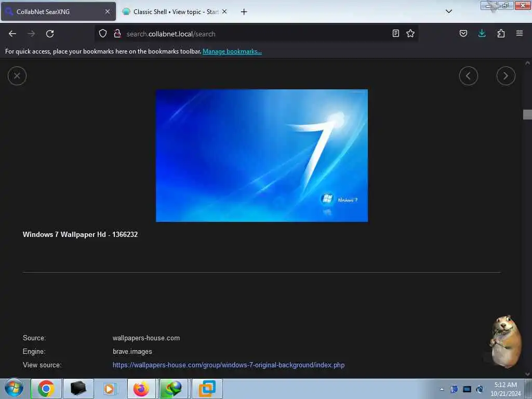Image resolution: width=532 pixels, height=399 pixels.
Task: Show the next image result
Action: point(506,76)
